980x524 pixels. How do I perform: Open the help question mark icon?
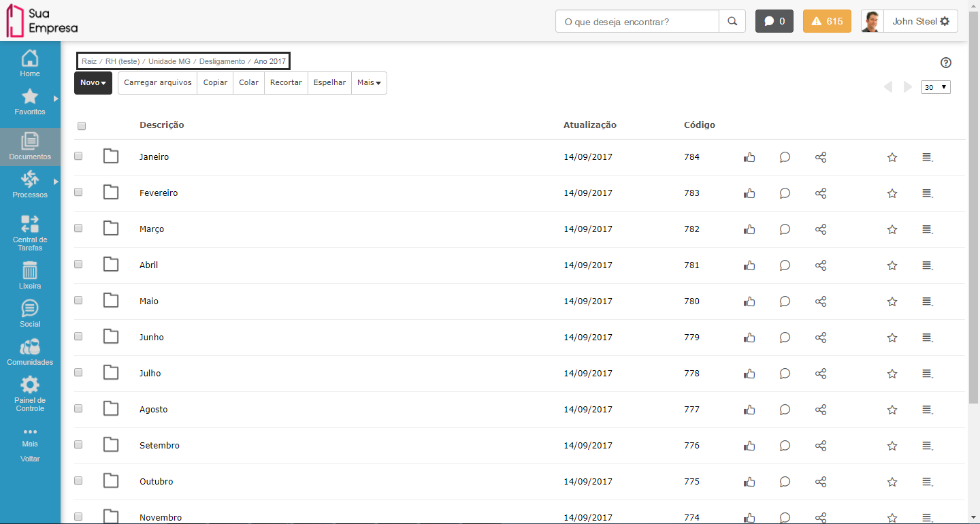pyautogui.click(x=946, y=63)
